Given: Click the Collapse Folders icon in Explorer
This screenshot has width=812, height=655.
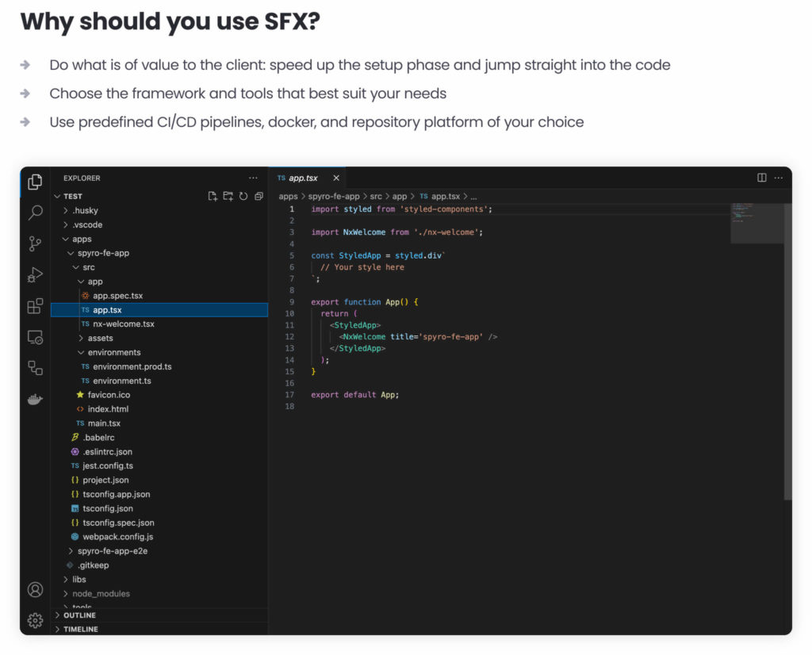Looking at the screenshot, I should coord(258,196).
